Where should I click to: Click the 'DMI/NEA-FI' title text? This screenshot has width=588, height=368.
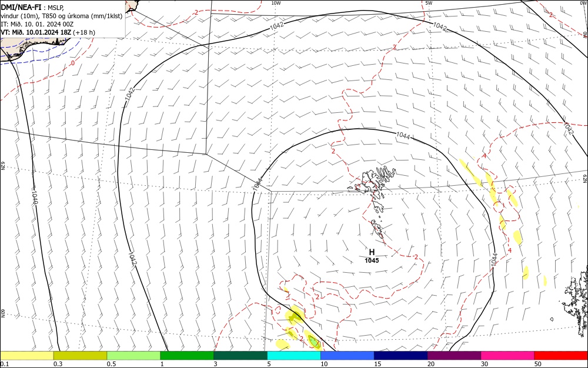pyautogui.click(x=21, y=6)
